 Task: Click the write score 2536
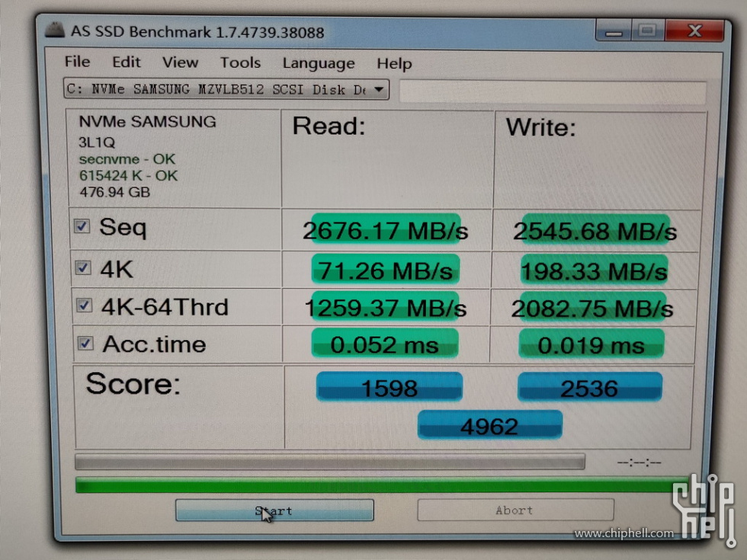pyautogui.click(x=590, y=388)
